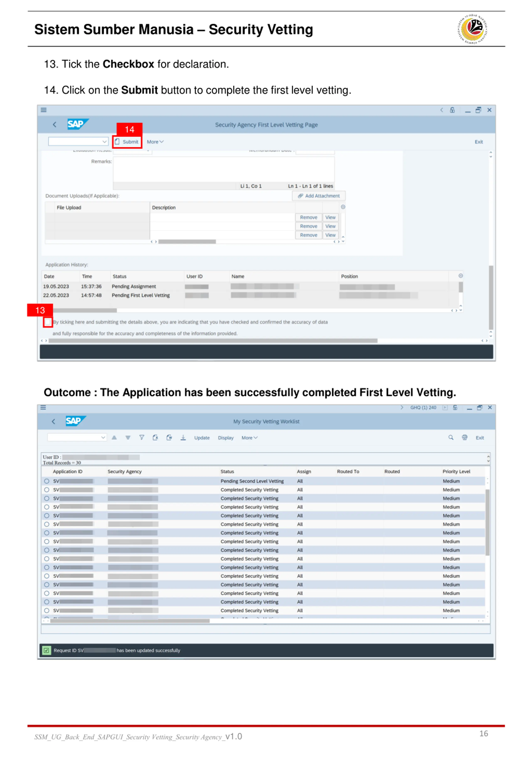532x769 pixels.
Task: Click lock icon in First Level Vetting title bar
Action: tap(452, 110)
